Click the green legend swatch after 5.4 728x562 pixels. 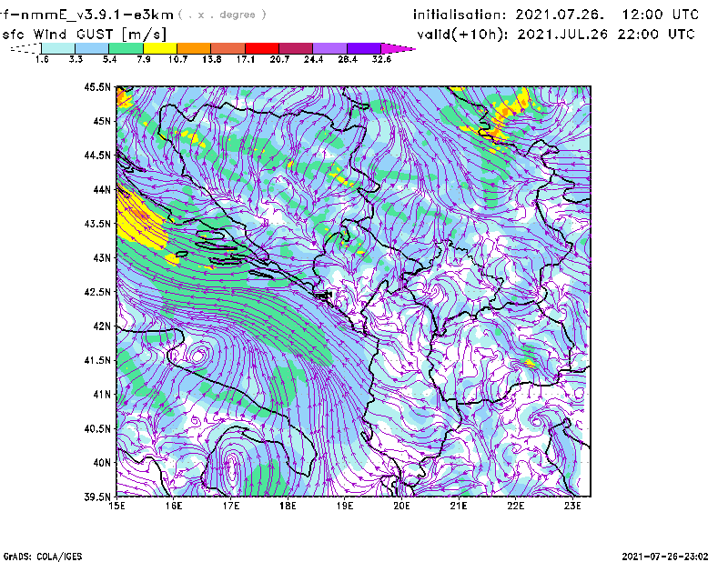point(126,48)
